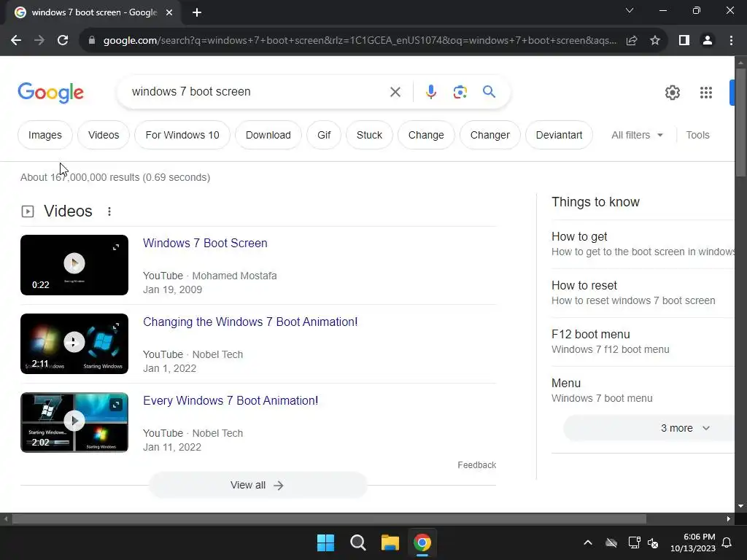Viewport: 747px width, 560px height.
Task: Play the 2:11 video thumbnail
Action: click(74, 343)
